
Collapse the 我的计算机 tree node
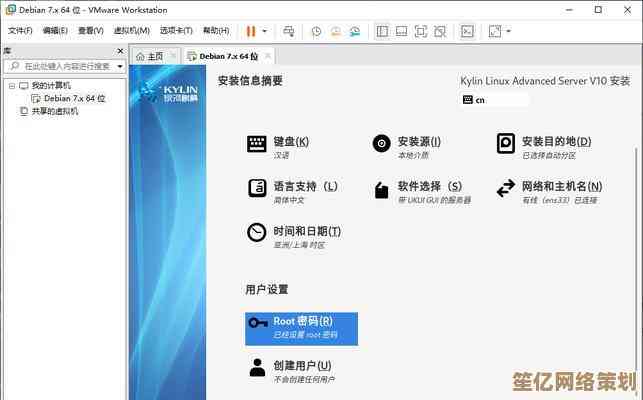pyautogui.click(x=11, y=86)
